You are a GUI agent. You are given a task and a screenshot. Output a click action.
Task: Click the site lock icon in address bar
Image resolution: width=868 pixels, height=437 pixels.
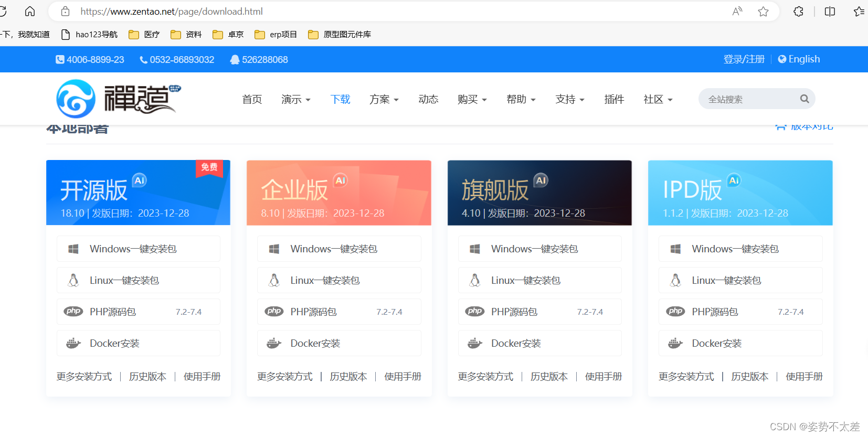coord(65,11)
